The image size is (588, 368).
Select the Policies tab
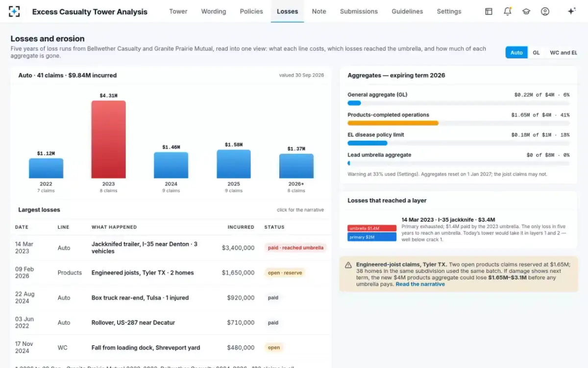tap(251, 11)
